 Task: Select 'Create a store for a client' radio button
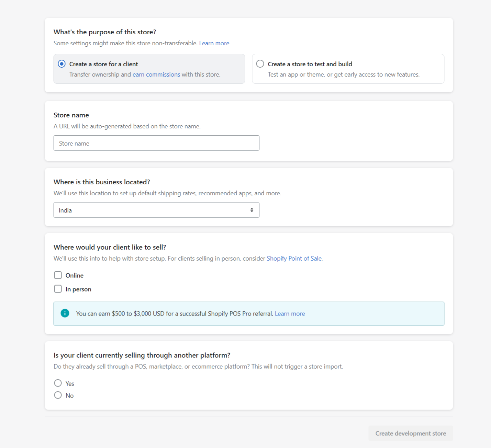62,64
